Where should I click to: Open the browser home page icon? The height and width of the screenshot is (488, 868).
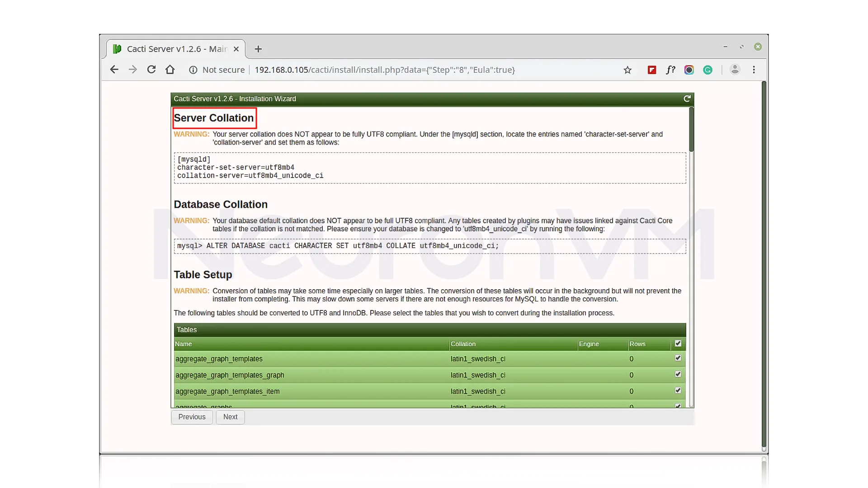pyautogui.click(x=170, y=70)
